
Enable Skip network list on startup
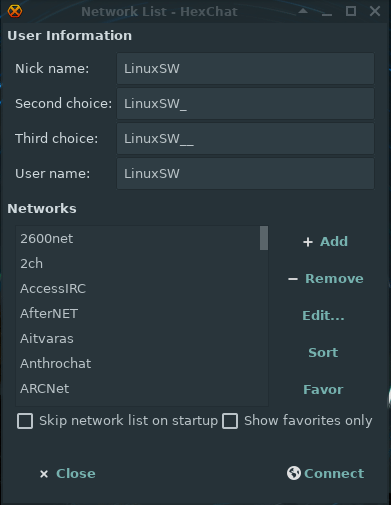coord(25,421)
